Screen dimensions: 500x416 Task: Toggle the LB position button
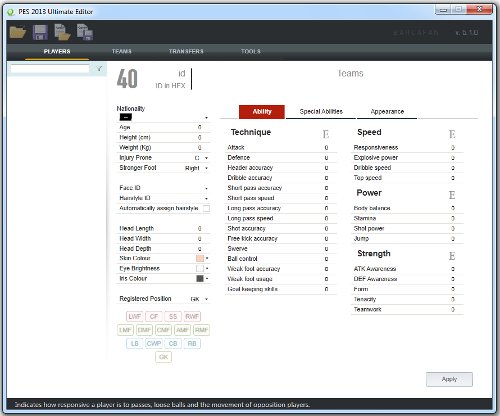[134, 343]
